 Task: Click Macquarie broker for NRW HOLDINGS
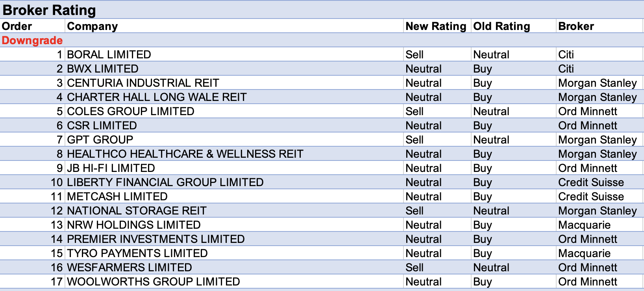[x=584, y=225]
